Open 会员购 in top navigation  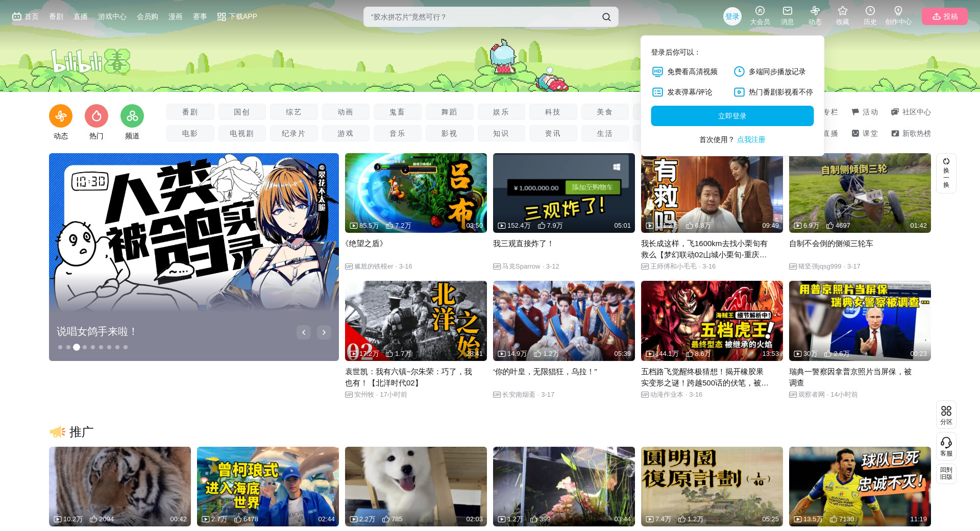pos(148,16)
